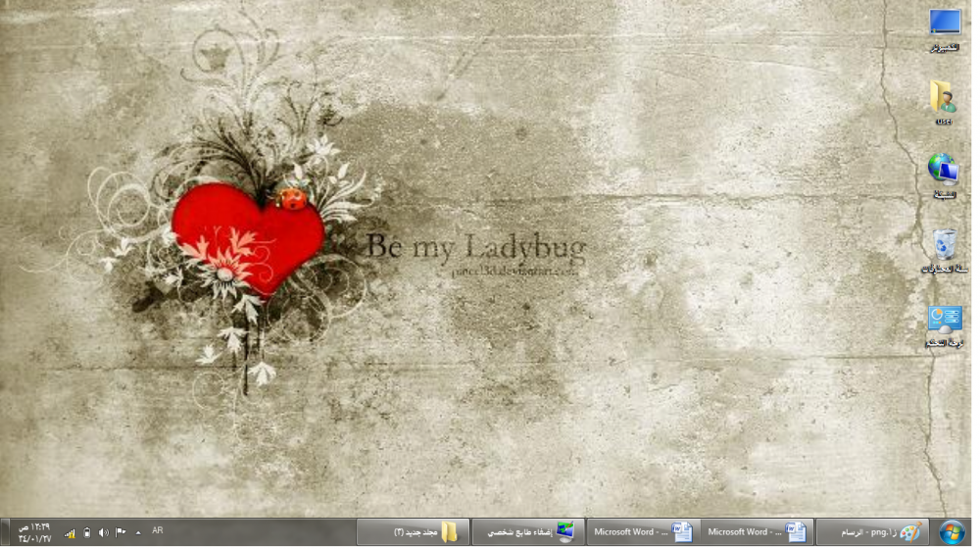Click the battery icon in system tray
The height and width of the screenshot is (549, 980).
[x=87, y=532]
